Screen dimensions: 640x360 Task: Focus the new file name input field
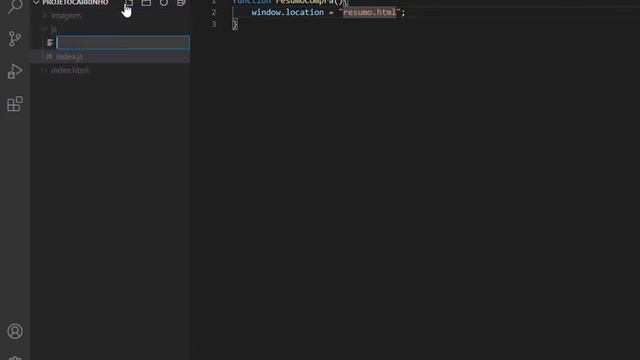click(123, 42)
